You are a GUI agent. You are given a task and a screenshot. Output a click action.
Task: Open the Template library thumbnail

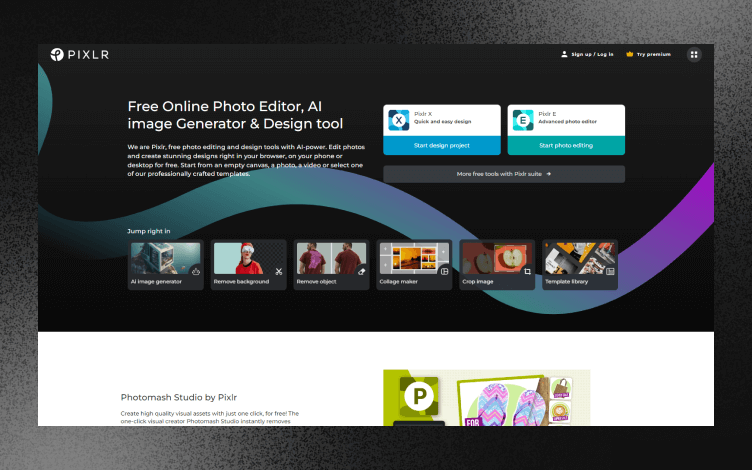[580, 258]
